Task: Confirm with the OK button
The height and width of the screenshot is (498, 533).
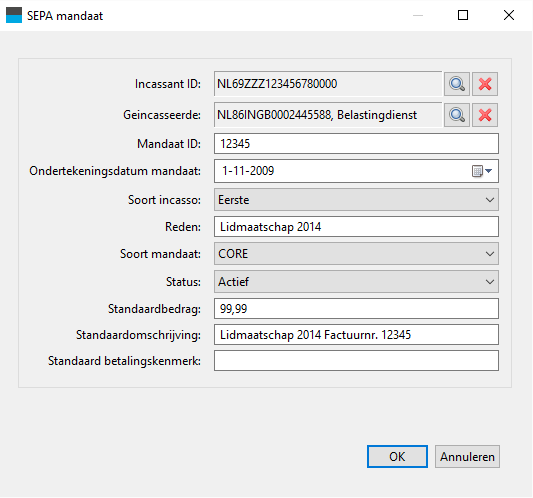Action: tap(397, 457)
